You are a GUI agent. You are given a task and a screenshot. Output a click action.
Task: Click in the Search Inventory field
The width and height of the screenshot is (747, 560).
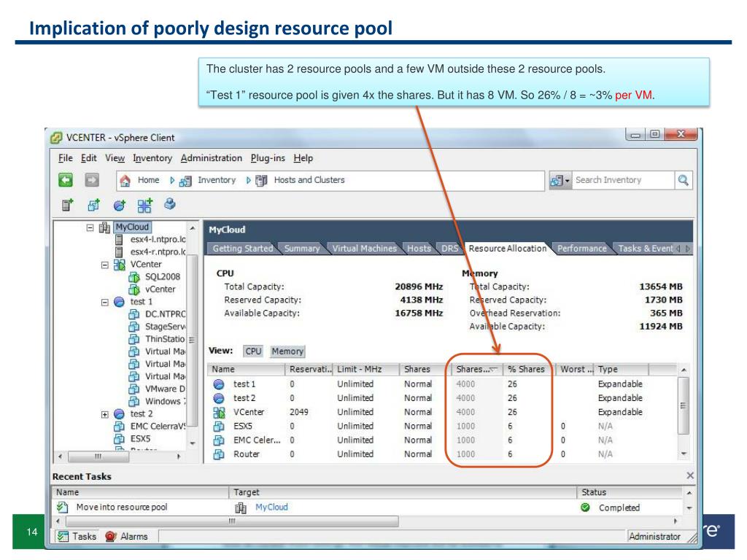click(x=624, y=180)
